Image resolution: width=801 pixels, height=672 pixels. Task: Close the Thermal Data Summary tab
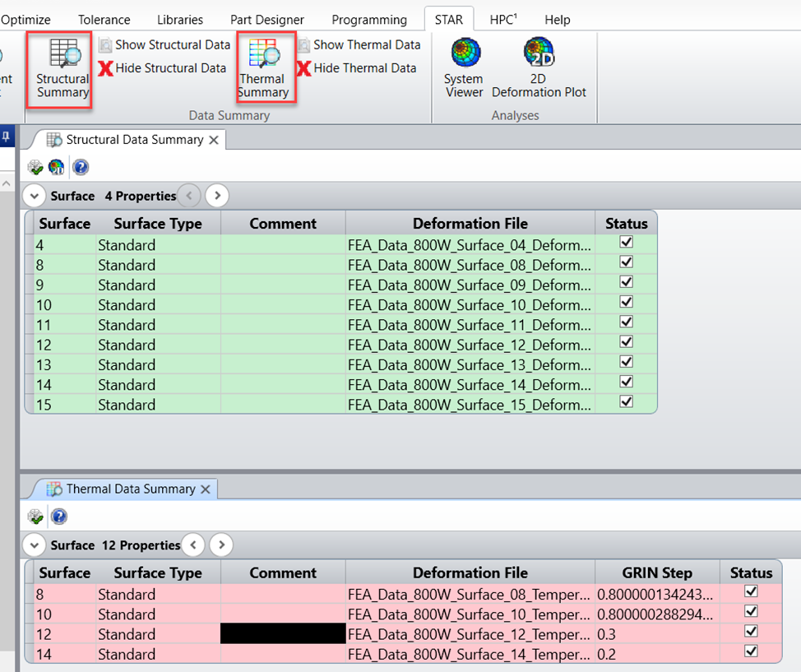[206, 489]
